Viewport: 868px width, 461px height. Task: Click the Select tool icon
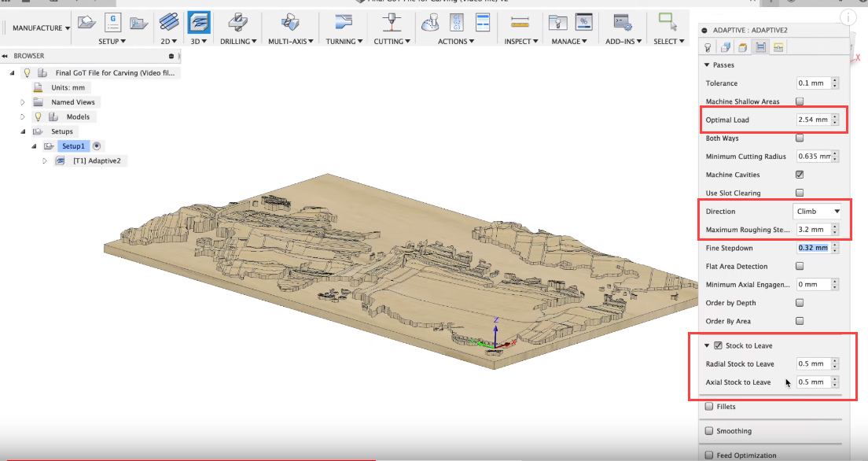pyautogui.click(x=668, y=22)
